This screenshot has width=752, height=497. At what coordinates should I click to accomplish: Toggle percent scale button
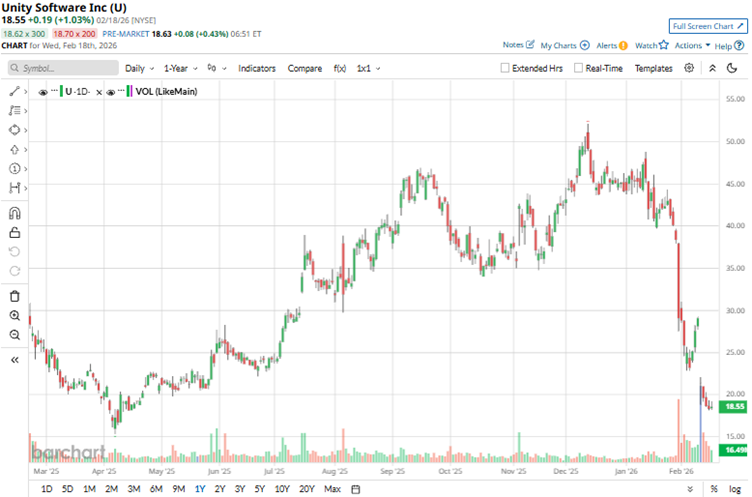point(714,489)
